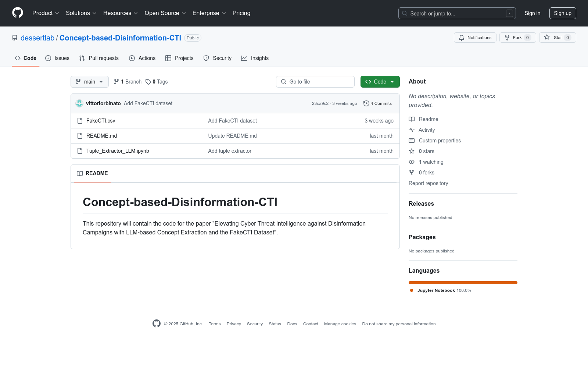Focus the Search or jump to field

[x=457, y=13]
